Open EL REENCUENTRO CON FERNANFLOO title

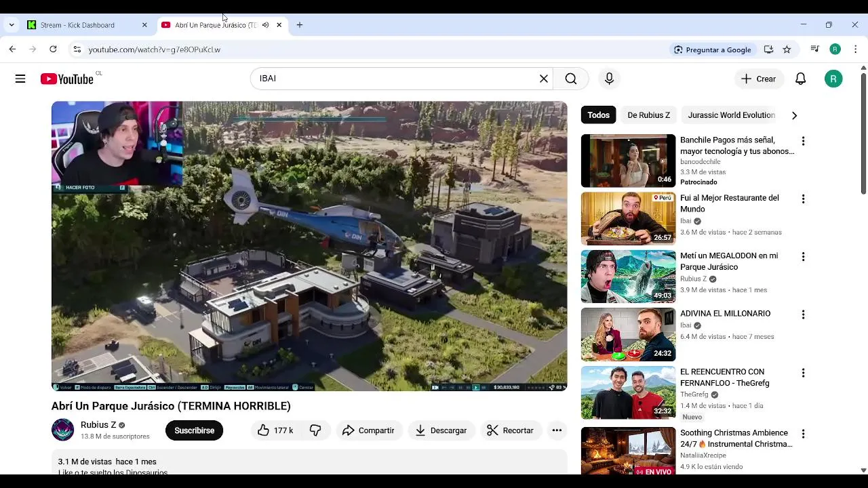[x=724, y=377]
